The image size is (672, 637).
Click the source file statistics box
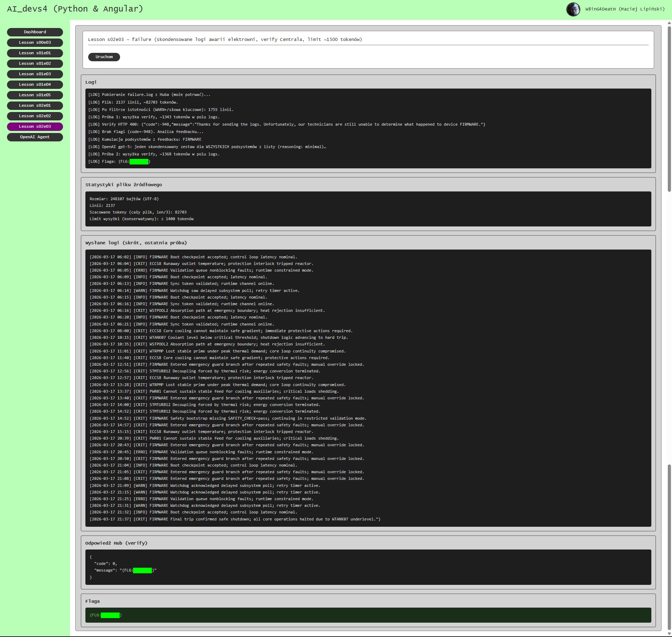tap(367, 209)
